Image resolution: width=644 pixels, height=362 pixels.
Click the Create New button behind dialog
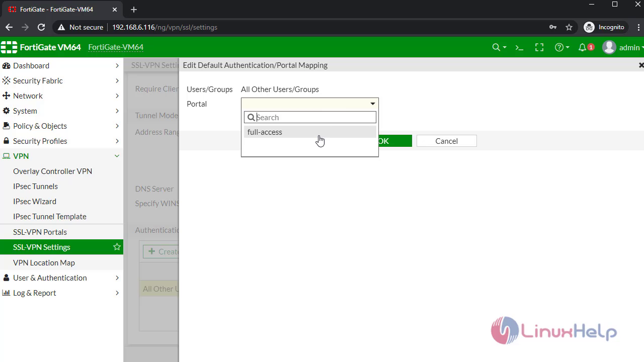click(161, 251)
